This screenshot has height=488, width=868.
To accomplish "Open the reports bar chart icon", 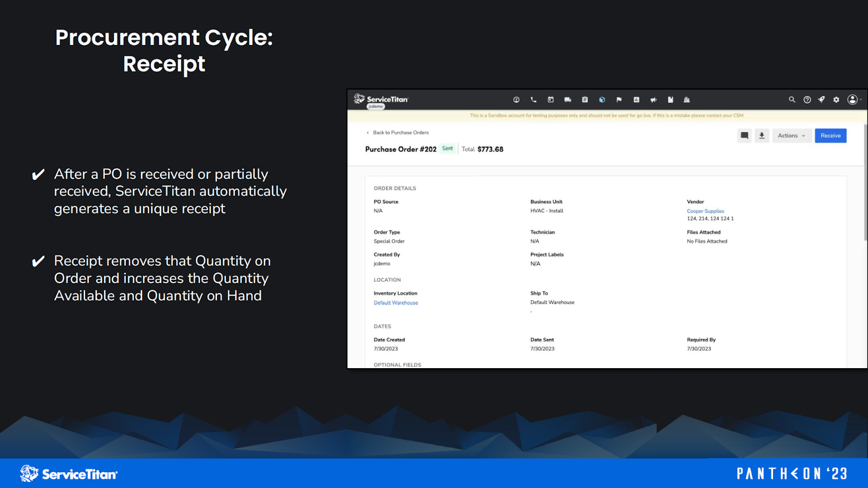I will click(x=636, y=100).
